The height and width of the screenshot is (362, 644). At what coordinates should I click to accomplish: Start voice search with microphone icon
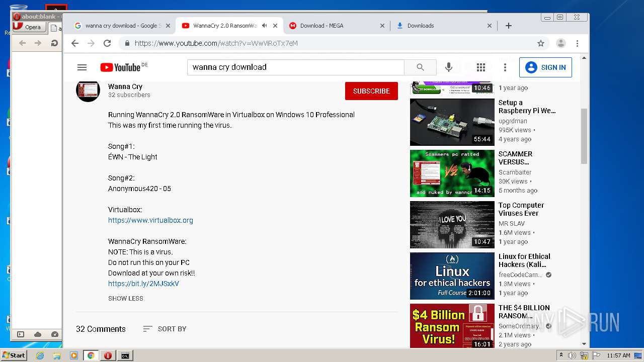449,67
